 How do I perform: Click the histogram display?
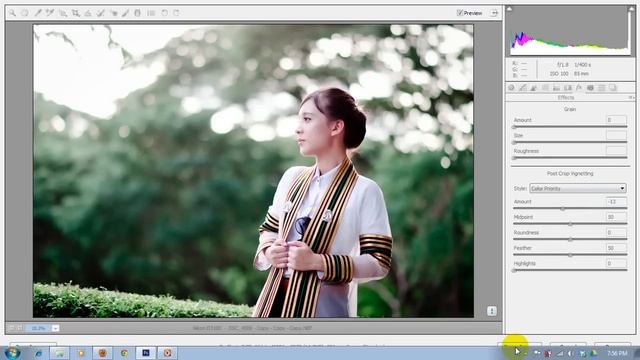(x=570, y=31)
